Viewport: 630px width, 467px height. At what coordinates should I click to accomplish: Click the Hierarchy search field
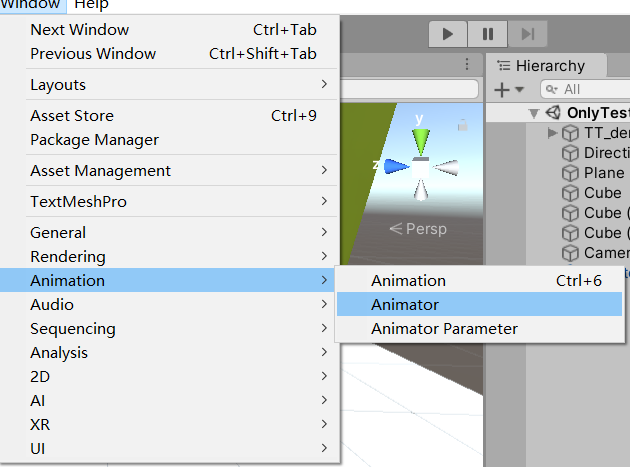coord(585,89)
